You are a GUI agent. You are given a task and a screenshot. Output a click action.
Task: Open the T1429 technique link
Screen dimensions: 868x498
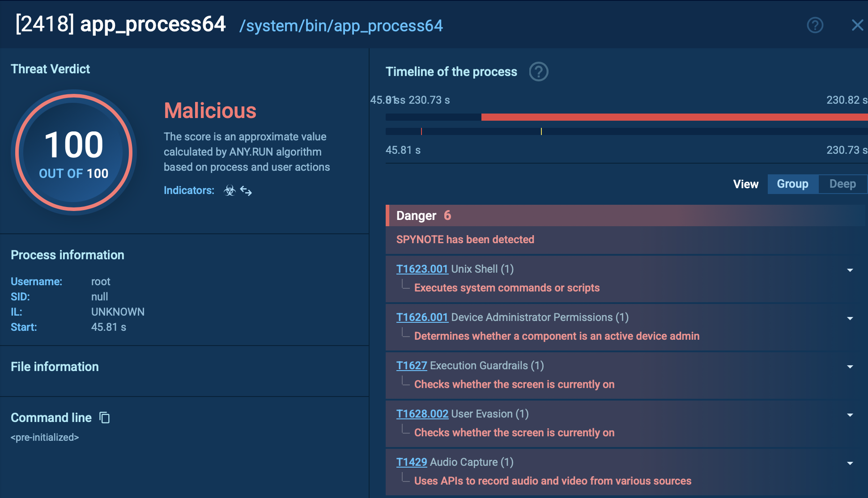pos(412,462)
